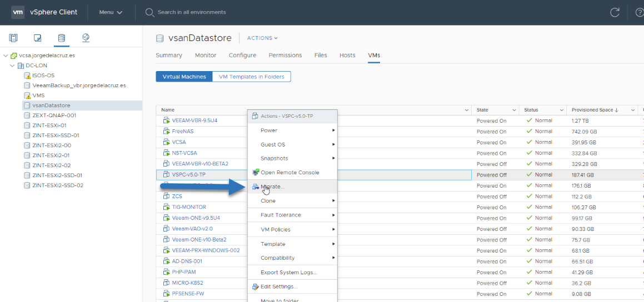The image size is (644, 302).
Task: Open the VMs and Templates inventory view icon
Action: 37,38
